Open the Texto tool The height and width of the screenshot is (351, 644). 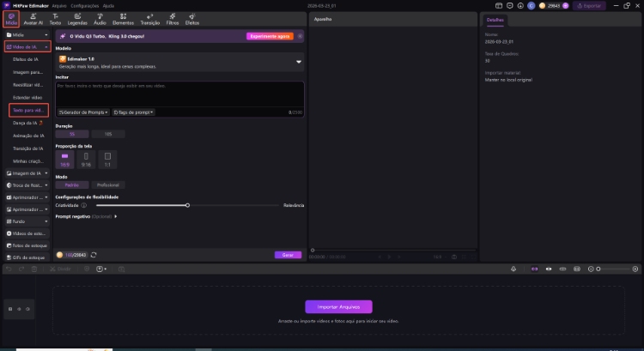click(x=55, y=19)
